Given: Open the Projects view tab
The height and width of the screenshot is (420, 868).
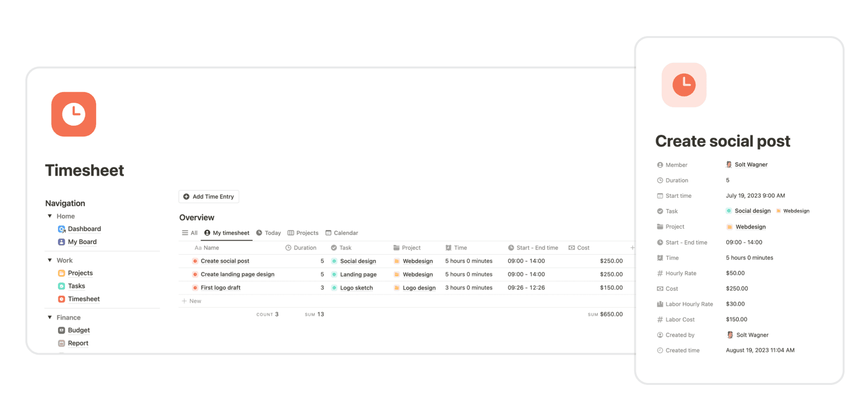Looking at the screenshot, I should (303, 233).
